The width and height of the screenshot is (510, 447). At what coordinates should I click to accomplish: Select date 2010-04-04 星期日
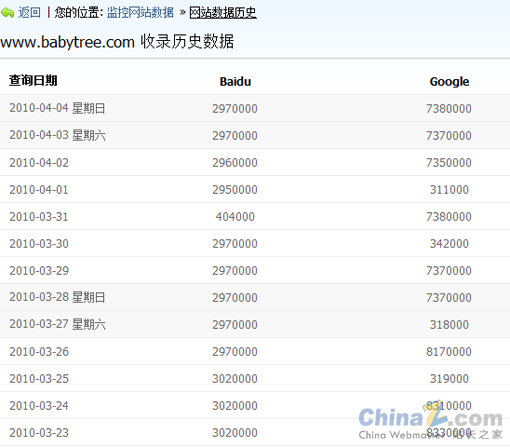pos(57,108)
